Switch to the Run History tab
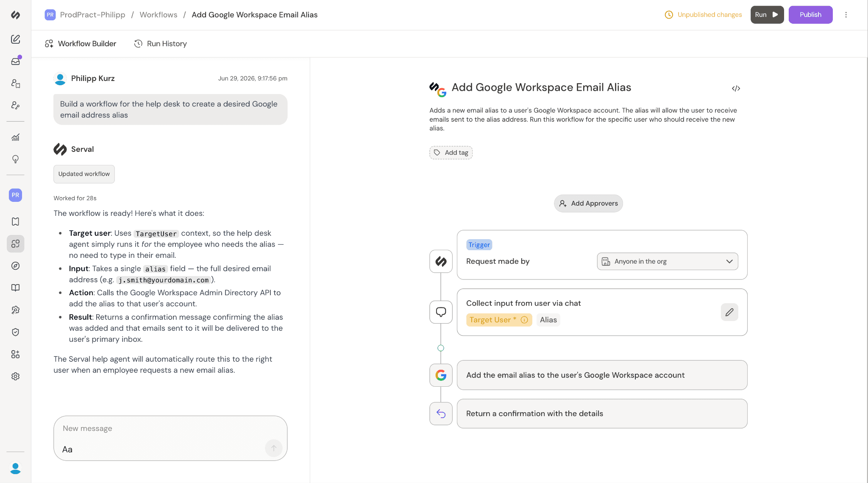This screenshot has width=868, height=483. click(160, 44)
